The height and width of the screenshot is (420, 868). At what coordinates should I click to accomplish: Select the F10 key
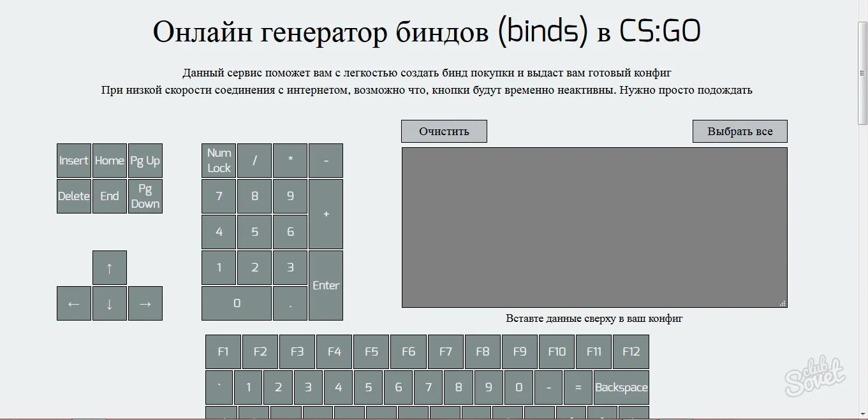[x=557, y=352]
